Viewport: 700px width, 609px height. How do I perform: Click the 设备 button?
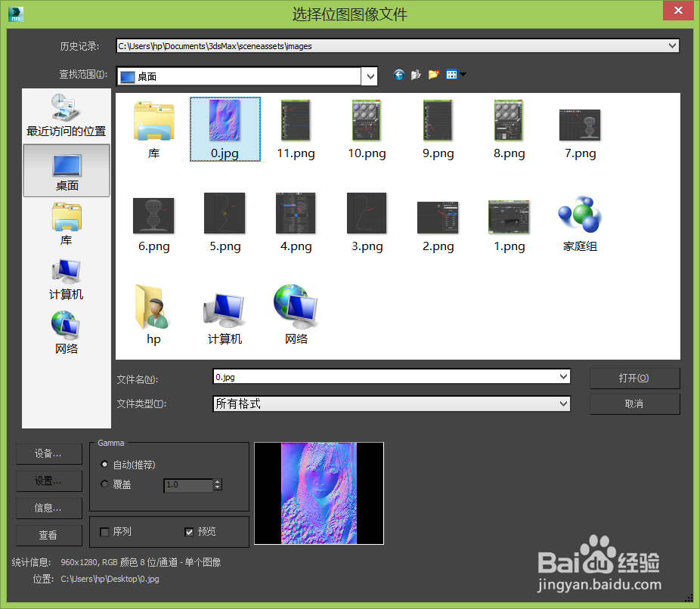[x=48, y=453]
